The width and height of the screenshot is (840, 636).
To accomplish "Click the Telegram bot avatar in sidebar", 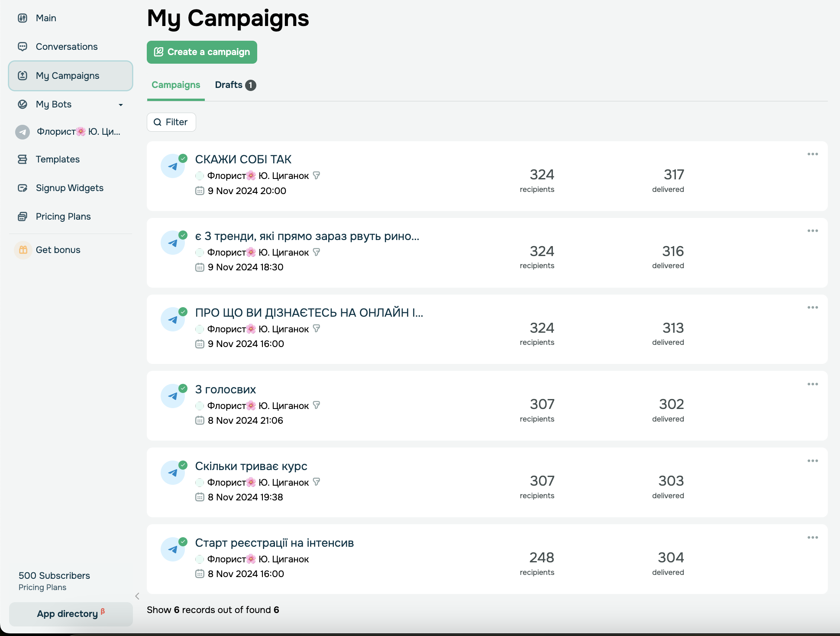I will point(23,132).
